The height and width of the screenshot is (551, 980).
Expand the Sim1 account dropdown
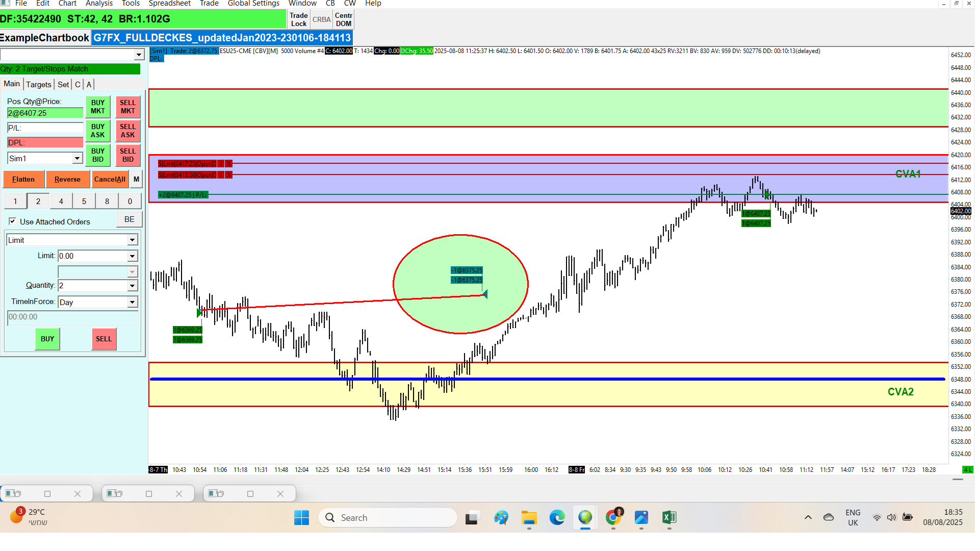tap(77, 159)
